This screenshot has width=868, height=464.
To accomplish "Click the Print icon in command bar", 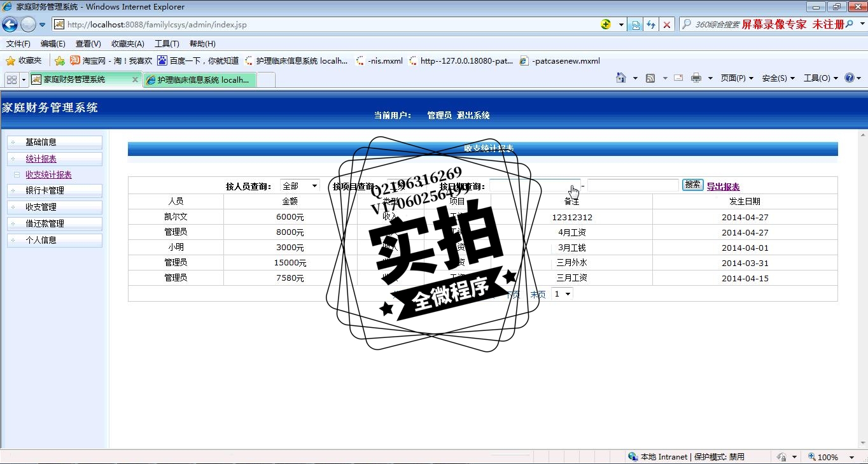I will point(696,78).
